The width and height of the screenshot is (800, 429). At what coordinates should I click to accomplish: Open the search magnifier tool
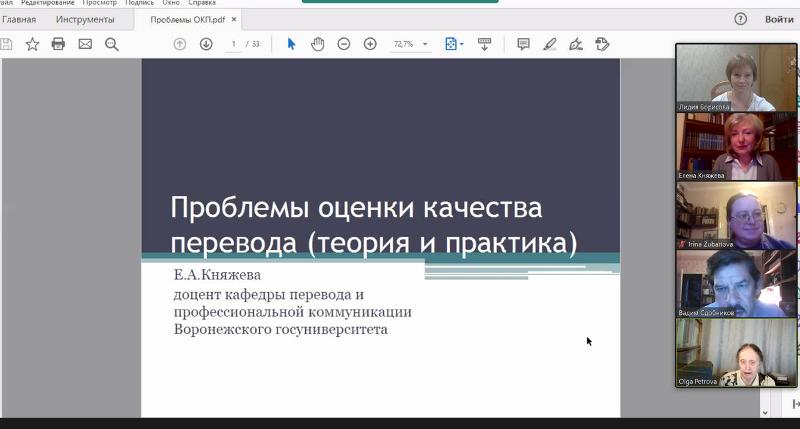coord(112,44)
